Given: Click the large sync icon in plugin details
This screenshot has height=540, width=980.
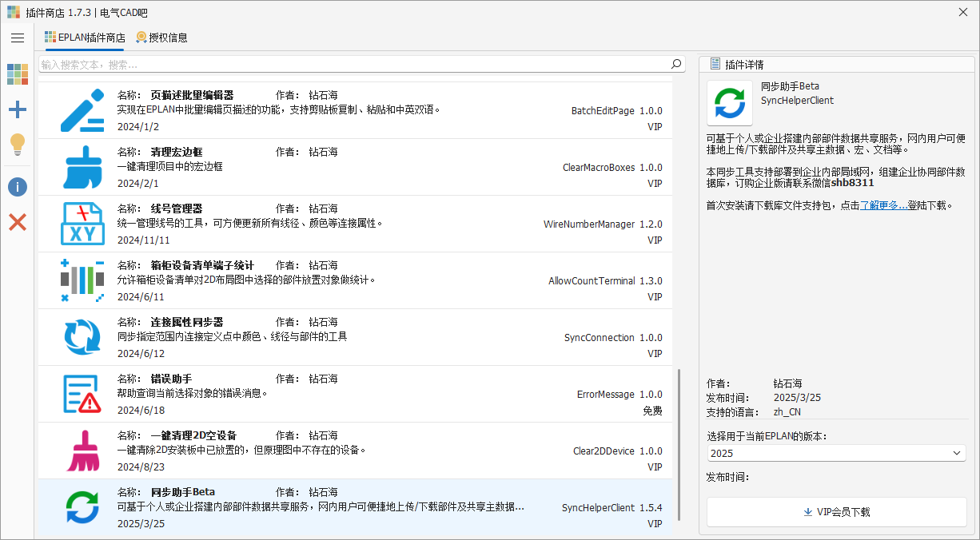Looking at the screenshot, I should (x=729, y=102).
